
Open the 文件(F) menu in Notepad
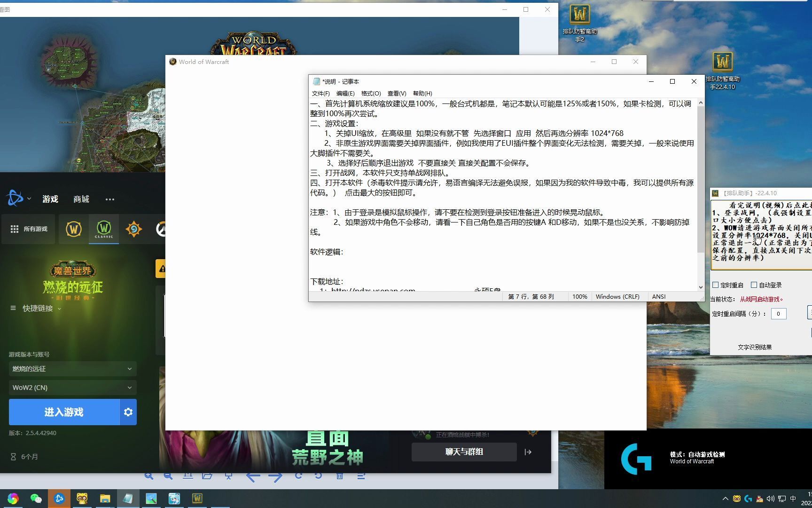click(x=320, y=94)
